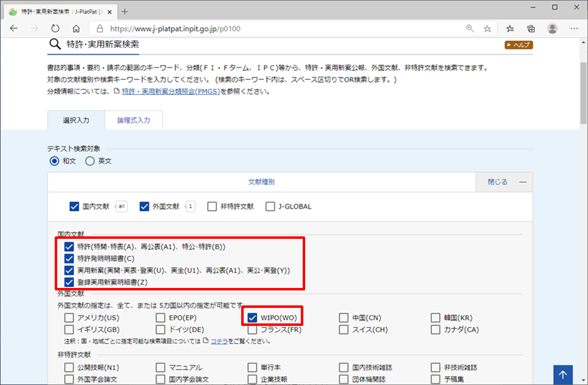
Task: Open the Collections icon in toolbar
Action: [x=531, y=29]
